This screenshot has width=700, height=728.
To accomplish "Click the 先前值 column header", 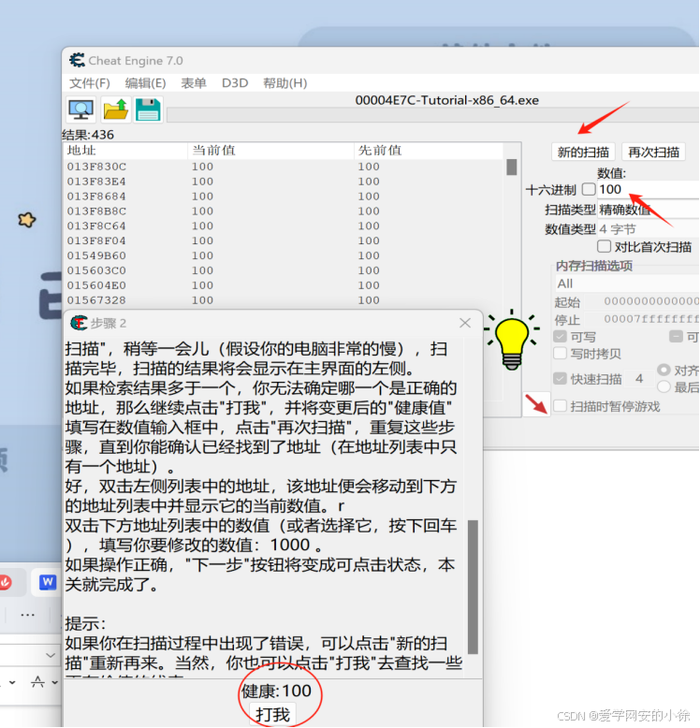I will click(429, 151).
